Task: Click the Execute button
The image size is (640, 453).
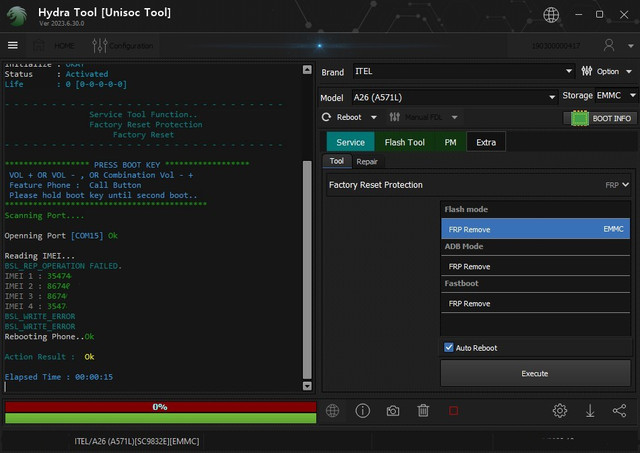Action: (535, 373)
